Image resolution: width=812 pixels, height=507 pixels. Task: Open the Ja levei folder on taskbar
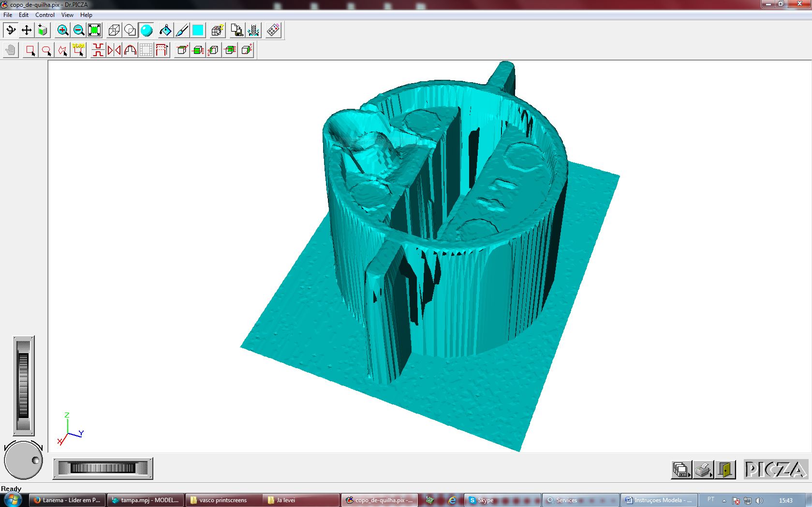coord(301,500)
